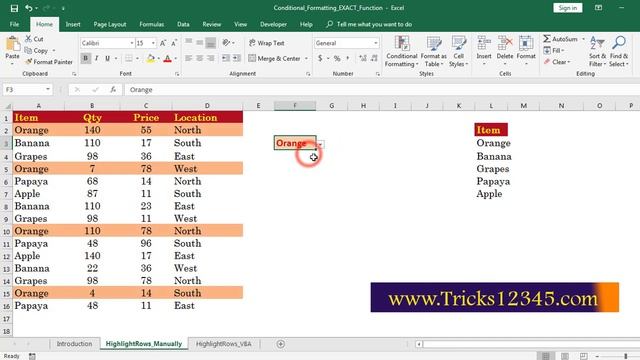
Task: Open the HighlightRows_VBA sheet tab
Action: pyautogui.click(x=224, y=344)
